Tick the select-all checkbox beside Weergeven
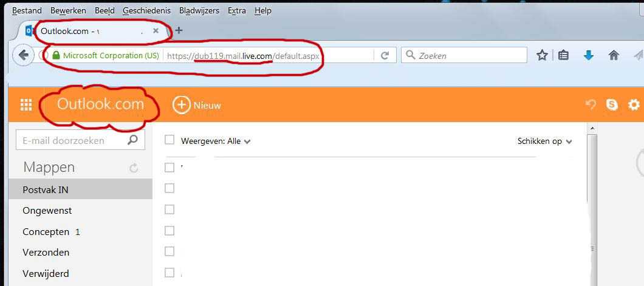644x286 pixels. [170, 140]
